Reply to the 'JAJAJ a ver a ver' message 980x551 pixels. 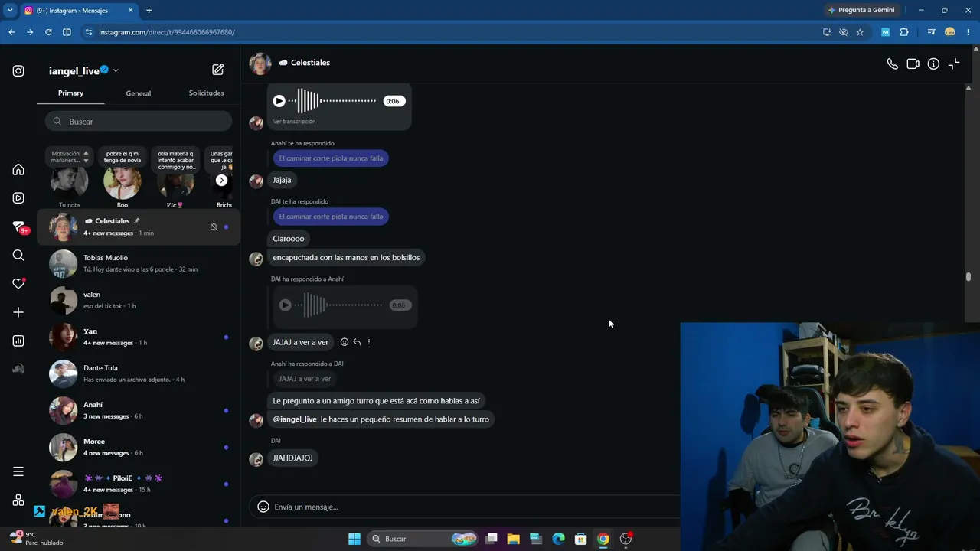point(357,342)
